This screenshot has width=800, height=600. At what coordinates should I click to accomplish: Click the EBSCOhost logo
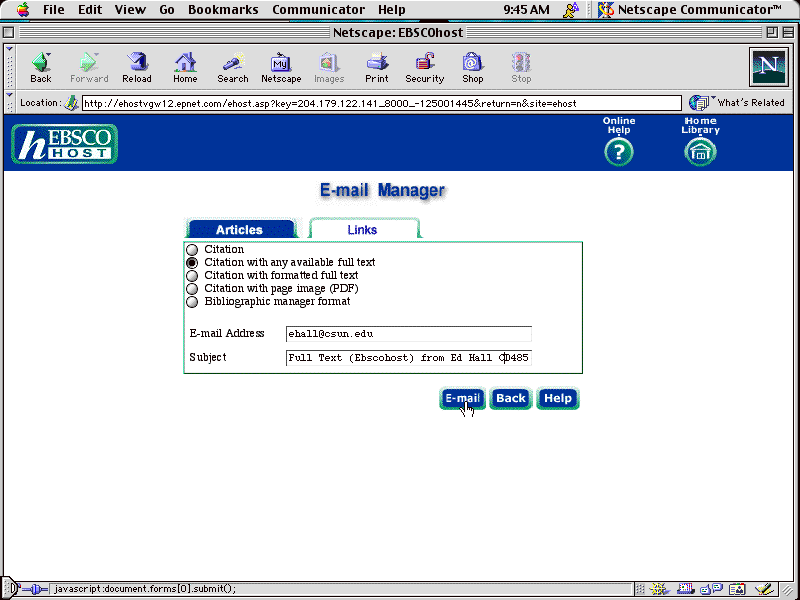(64, 144)
